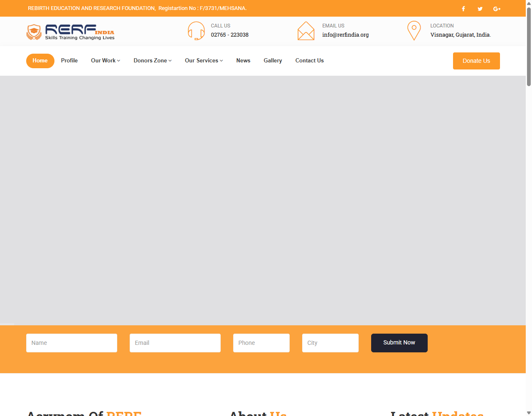Click the headset Call Us icon
Viewport: 532px width, 416px height.
click(x=196, y=31)
